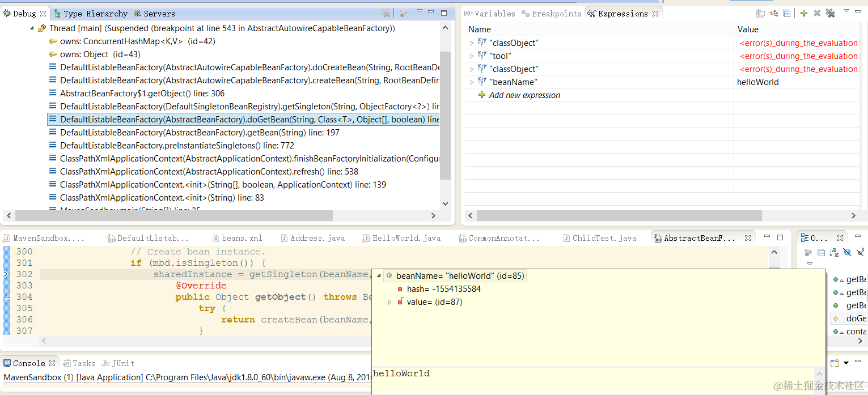Screen dimensions: 868x395
Task: Toggle Hide Static Members in Outline view
Action: 860,252
